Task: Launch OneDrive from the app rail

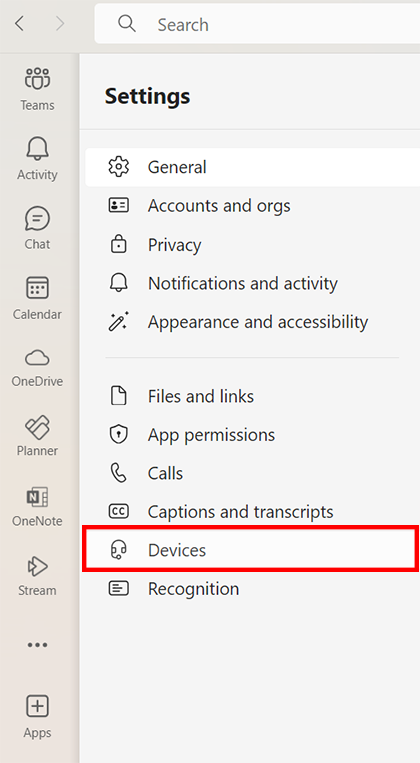Action: coord(37,367)
